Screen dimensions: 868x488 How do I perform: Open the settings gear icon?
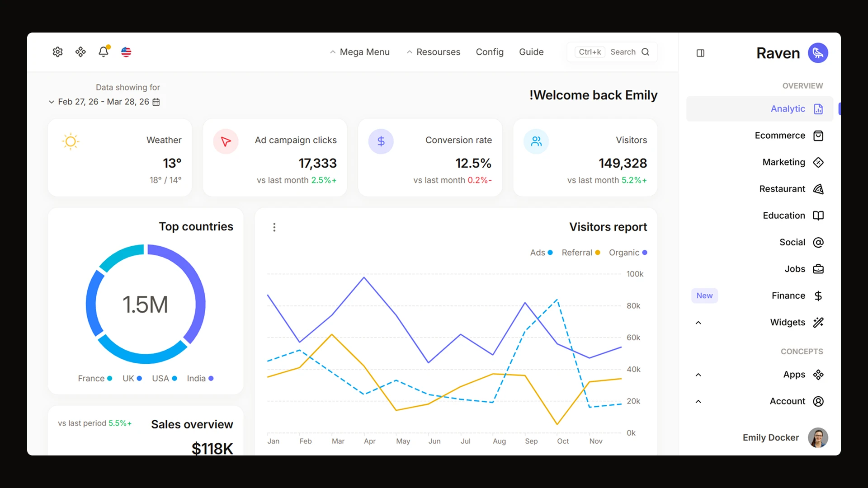57,52
